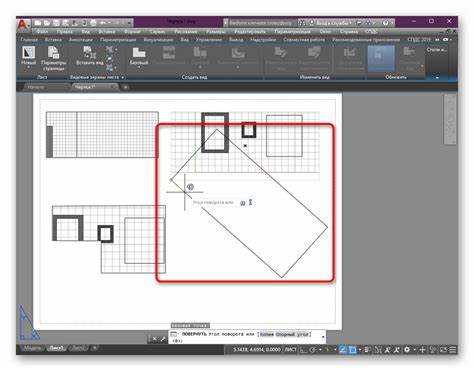
Task: Select the Копия option in command line
Action: (x=267, y=334)
